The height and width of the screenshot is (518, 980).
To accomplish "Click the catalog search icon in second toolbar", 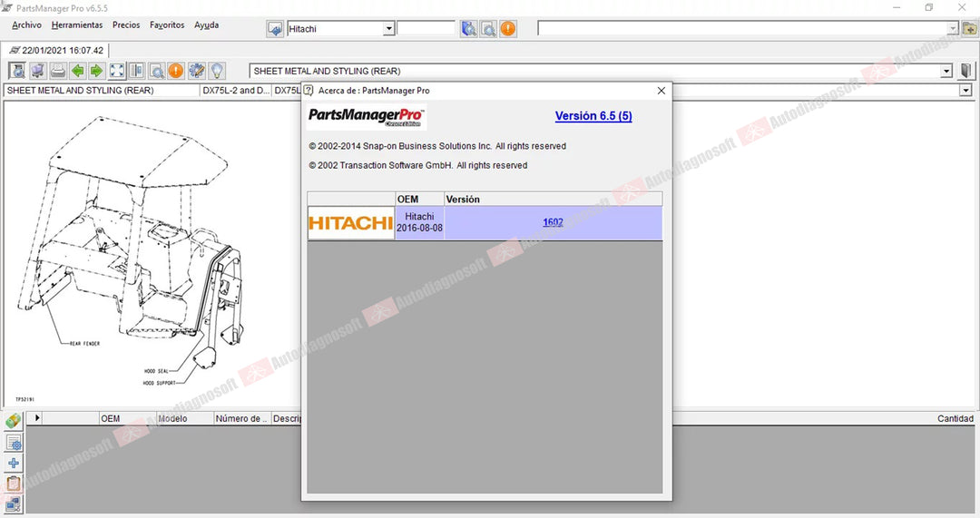I will [x=17, y=71].
